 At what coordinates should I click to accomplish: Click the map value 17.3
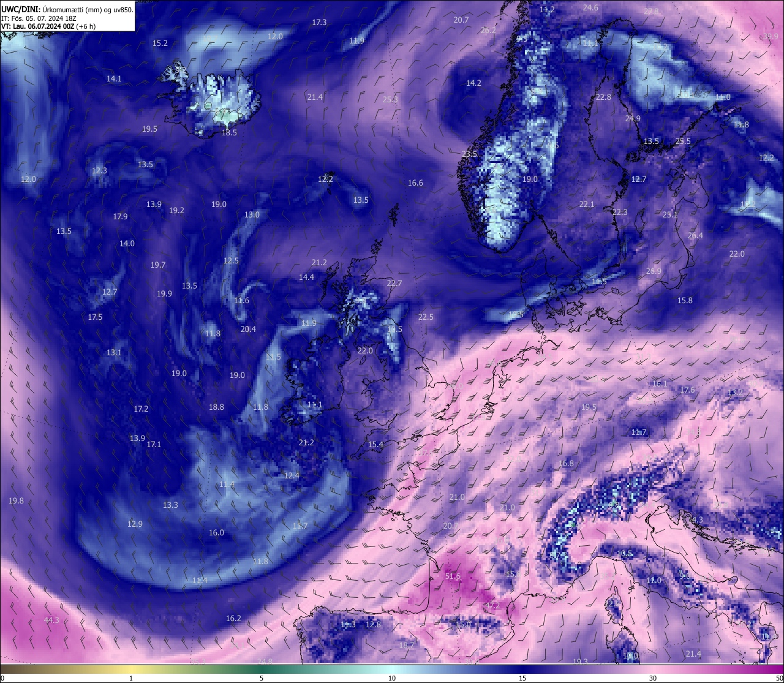319,22
